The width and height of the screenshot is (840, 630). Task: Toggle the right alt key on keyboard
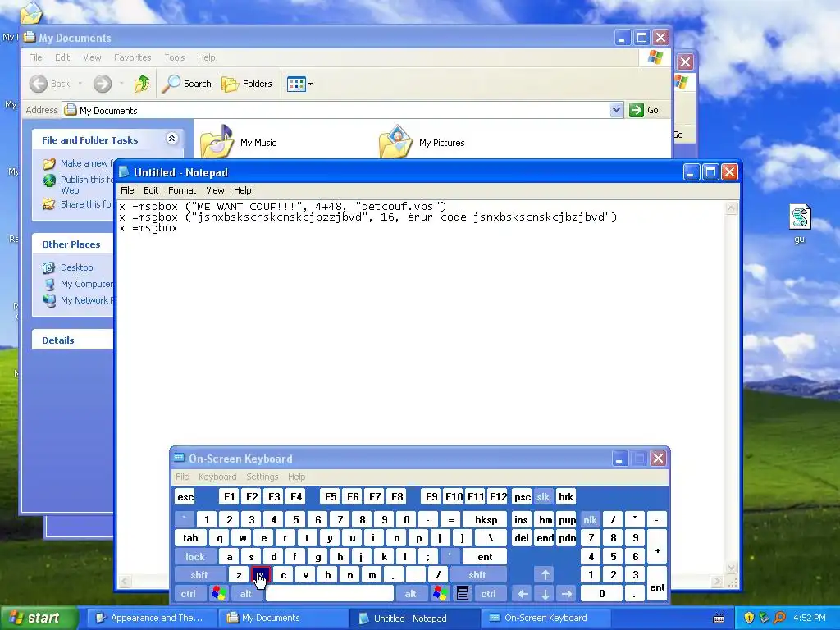(x=411, y=594)
